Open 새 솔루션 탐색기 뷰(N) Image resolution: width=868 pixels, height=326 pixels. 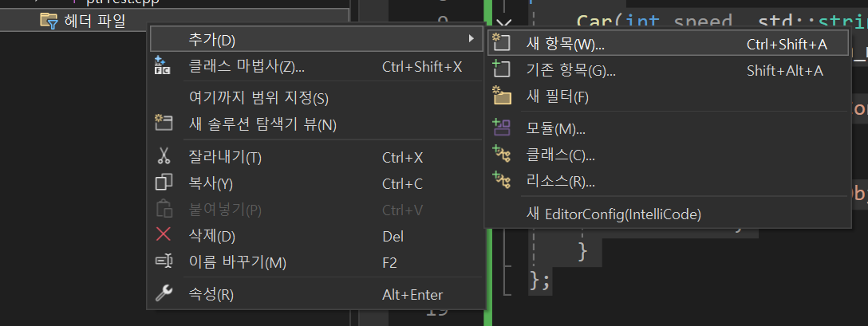[317, 124]
